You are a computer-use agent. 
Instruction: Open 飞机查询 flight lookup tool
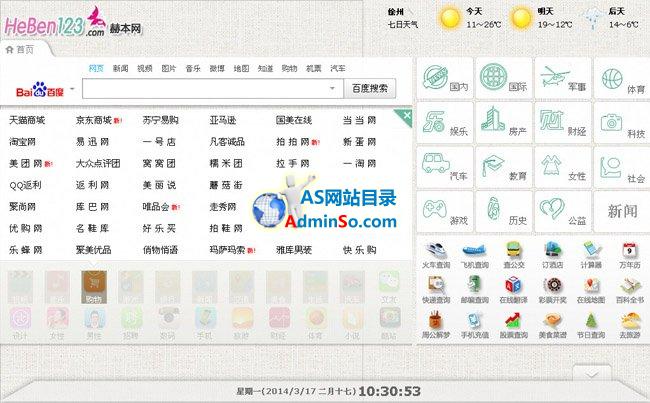coord(475,255)
